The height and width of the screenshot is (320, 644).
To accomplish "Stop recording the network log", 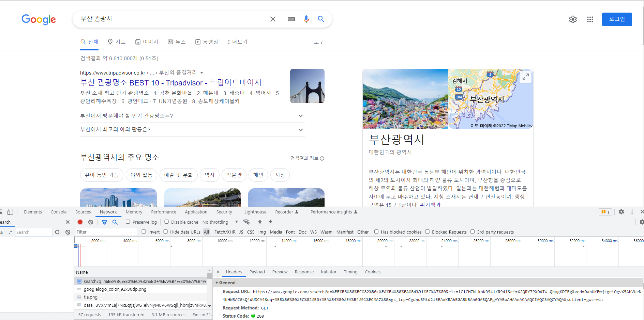I will [80, 222].
